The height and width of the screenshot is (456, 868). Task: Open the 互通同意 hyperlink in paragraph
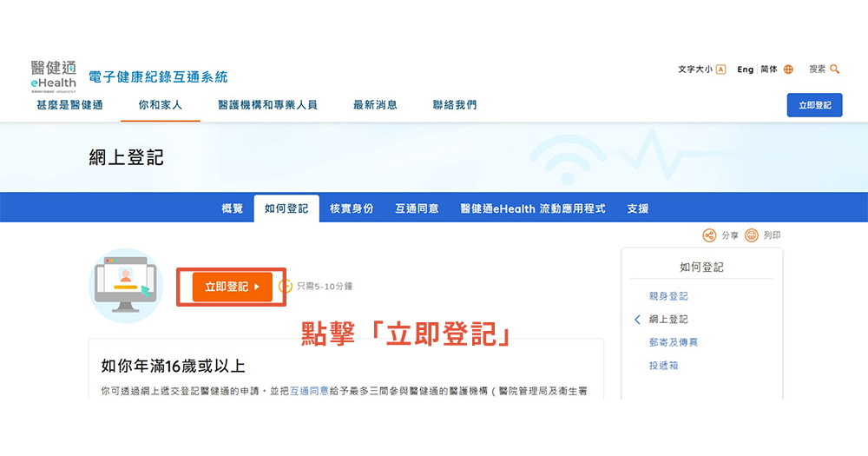pyautogui.click(x=309, y=391)
